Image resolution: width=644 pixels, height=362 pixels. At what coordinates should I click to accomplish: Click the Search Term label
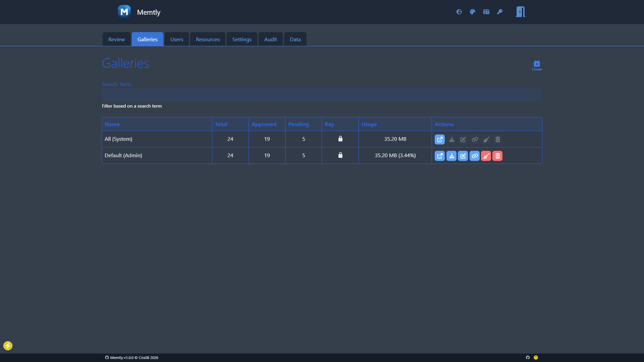click(116, 84)
